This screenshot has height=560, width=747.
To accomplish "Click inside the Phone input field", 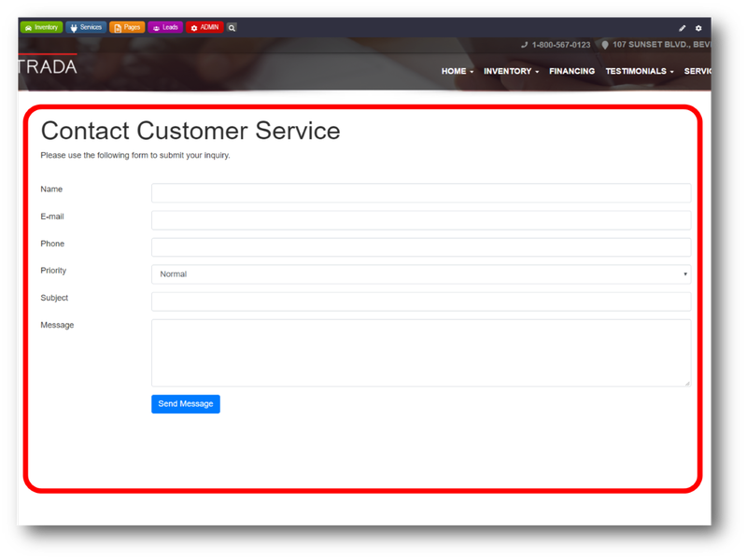I will 421,247.
